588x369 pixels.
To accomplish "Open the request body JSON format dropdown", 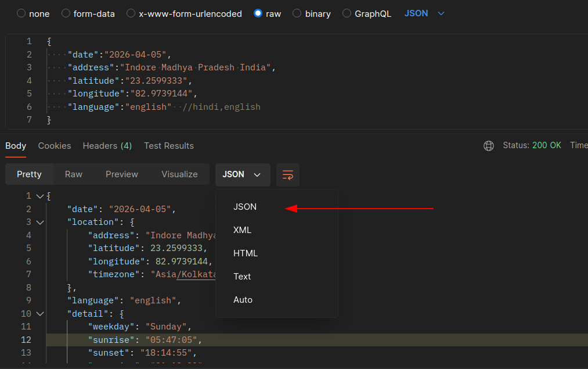I will pos(424,13).
